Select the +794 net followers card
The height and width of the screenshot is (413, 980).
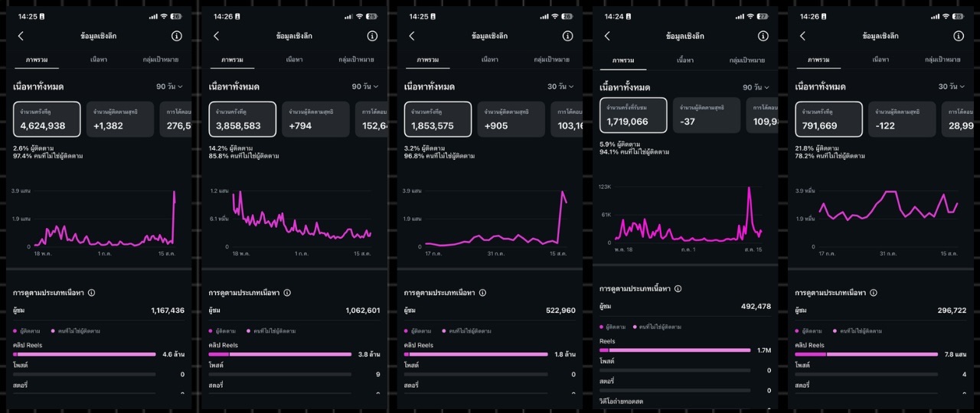click(x=315, y=119)
